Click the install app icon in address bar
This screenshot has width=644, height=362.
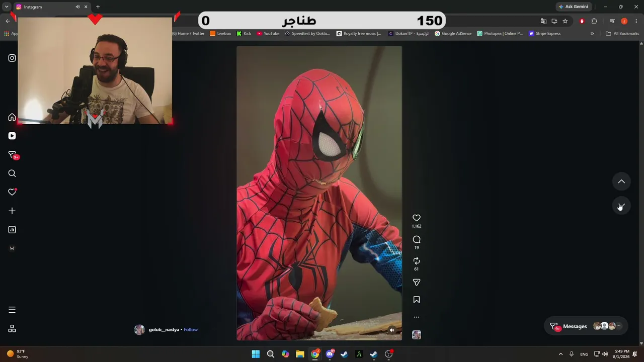[x=554, y=21]
